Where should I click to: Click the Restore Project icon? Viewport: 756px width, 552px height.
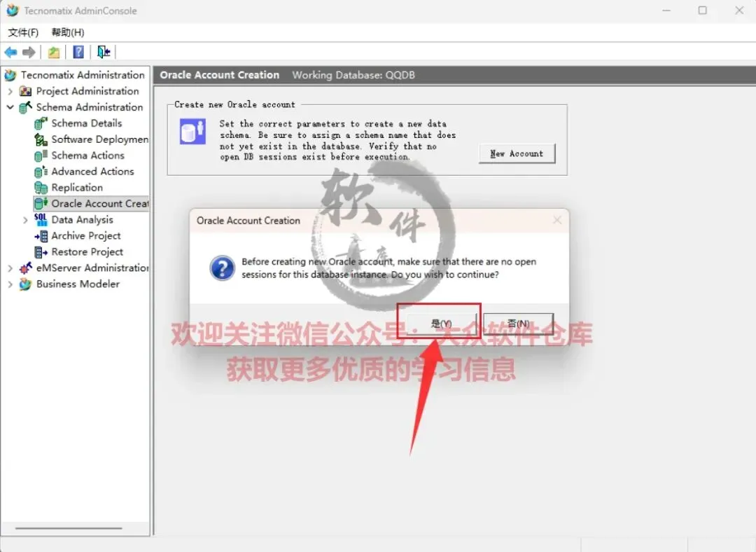point(41,252)
